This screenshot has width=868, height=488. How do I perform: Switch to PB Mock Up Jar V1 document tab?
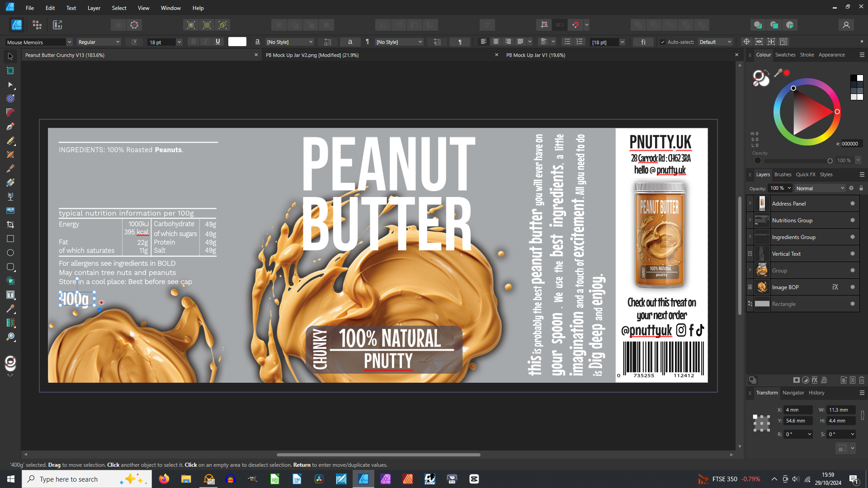tap(536, 55)
